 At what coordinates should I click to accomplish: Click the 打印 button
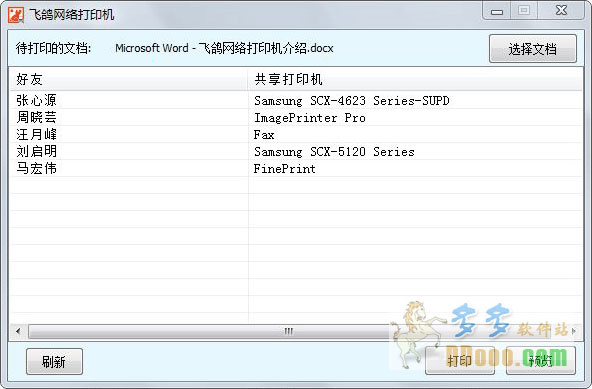(x=460, y=361)
